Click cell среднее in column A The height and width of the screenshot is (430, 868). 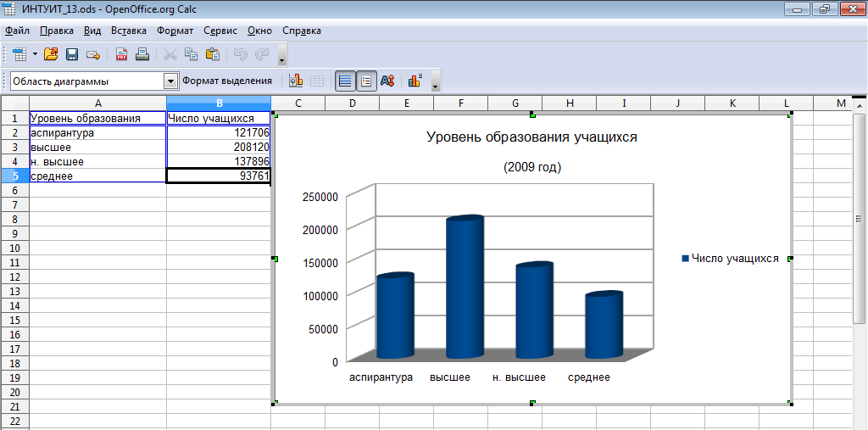(x=98, y=176)
